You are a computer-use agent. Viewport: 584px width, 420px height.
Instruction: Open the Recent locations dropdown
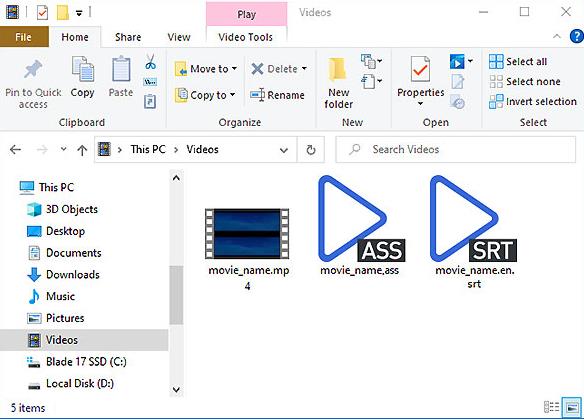[64, 149]
